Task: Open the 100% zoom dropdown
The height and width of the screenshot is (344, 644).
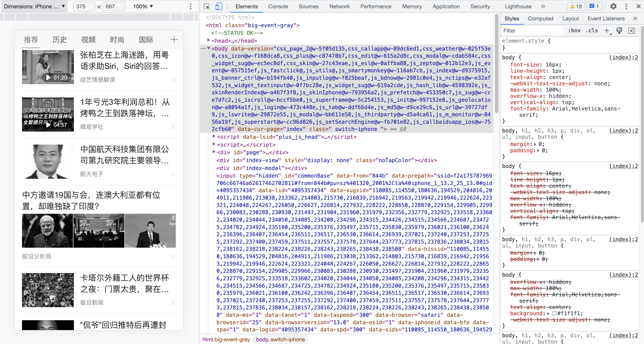Action: [x=143, y=7]
